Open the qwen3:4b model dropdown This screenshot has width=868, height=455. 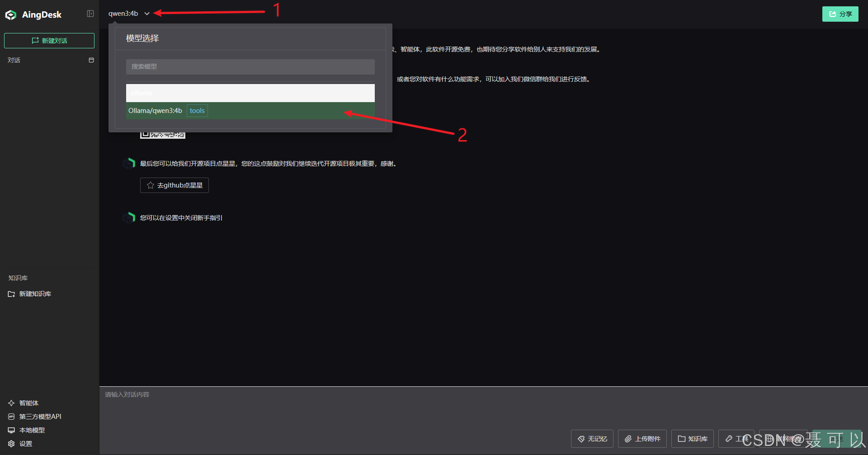click(x=129, y=14)
